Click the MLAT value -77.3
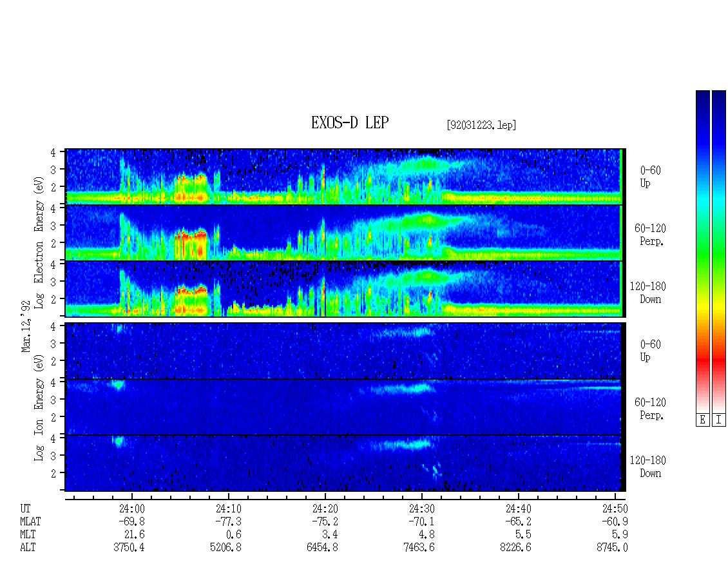This screenshot has width=728, height=564. [x=228, y=521]
